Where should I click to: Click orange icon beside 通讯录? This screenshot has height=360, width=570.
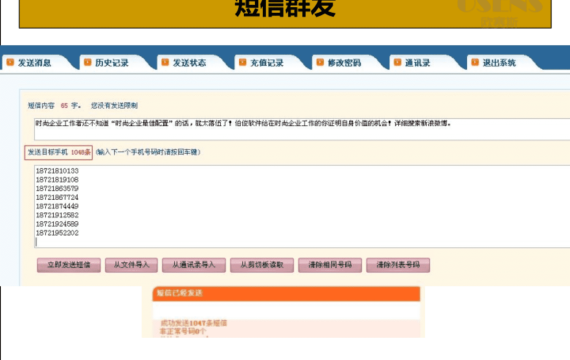coord(397,63)
